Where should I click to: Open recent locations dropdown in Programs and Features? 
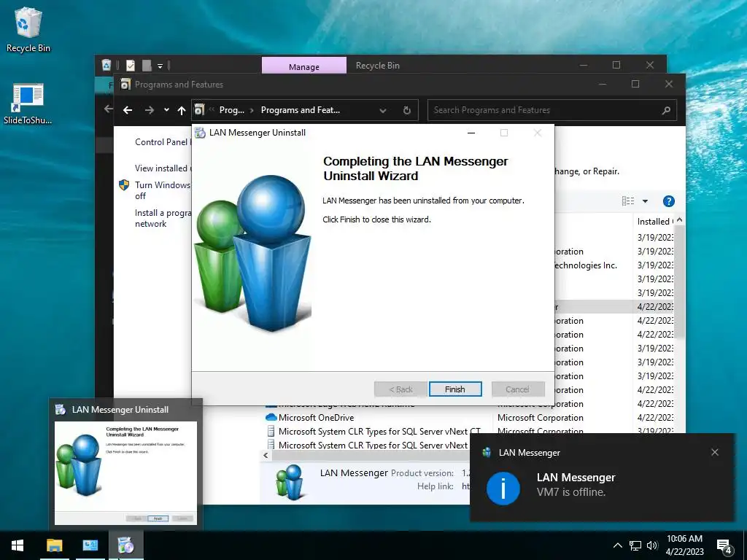(x=166, y=110)
